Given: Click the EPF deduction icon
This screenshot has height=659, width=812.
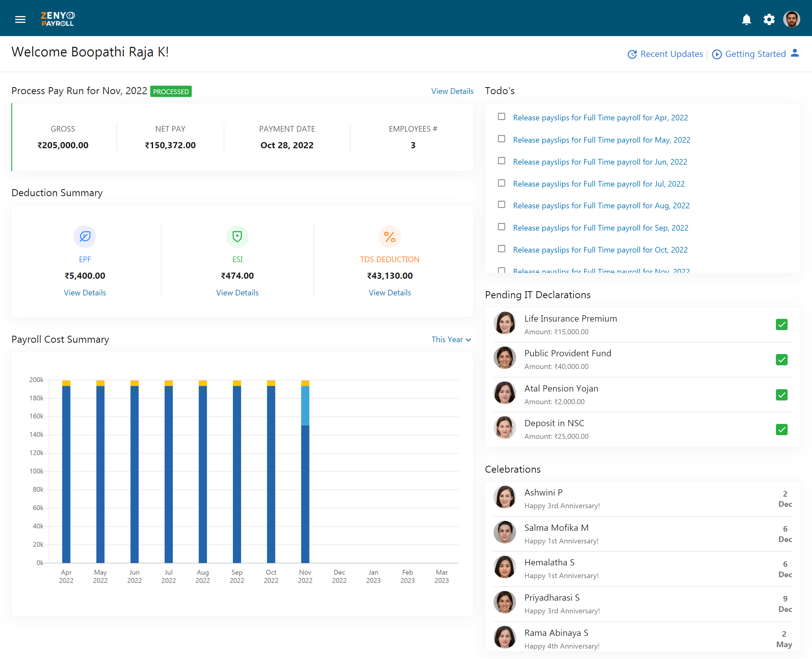Looking at the screenshot, I should point(85,236).
